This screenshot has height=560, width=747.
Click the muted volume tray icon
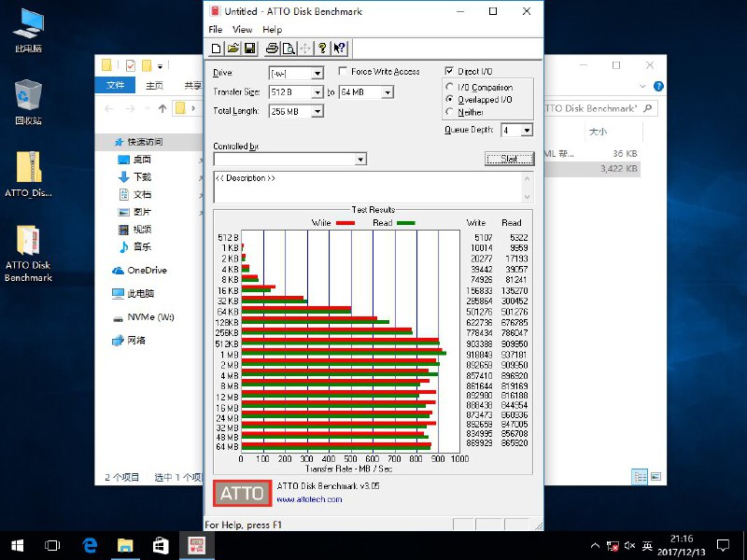click(x=629, y=546)
